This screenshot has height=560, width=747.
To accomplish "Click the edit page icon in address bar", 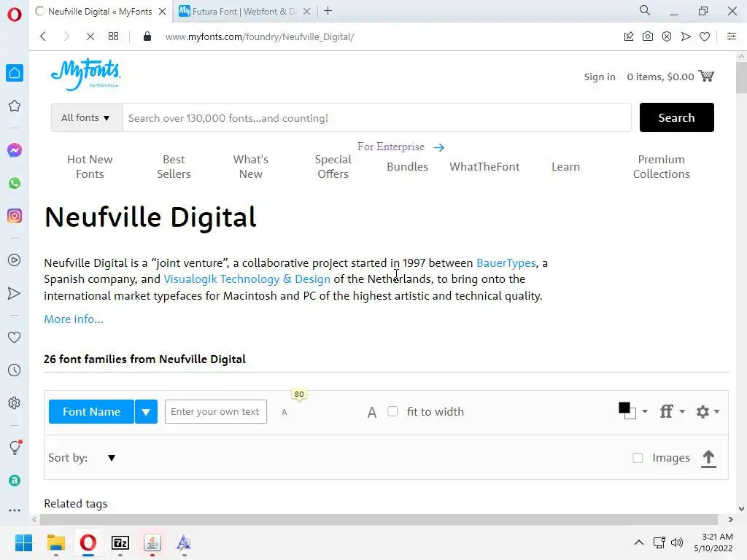I will 629,36.
